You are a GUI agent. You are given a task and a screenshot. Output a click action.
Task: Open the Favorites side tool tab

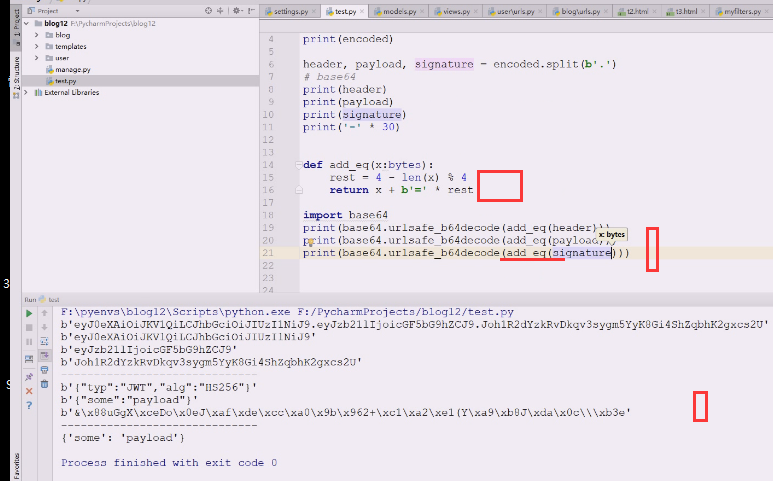(x=16, y=466)
